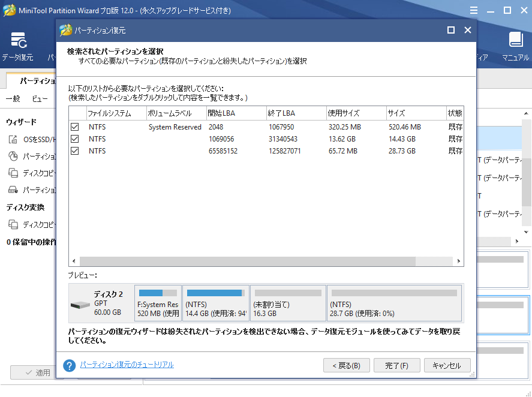
Task: Click the hamburger menu icon in title bar
Action: click(x=474, y=11)
